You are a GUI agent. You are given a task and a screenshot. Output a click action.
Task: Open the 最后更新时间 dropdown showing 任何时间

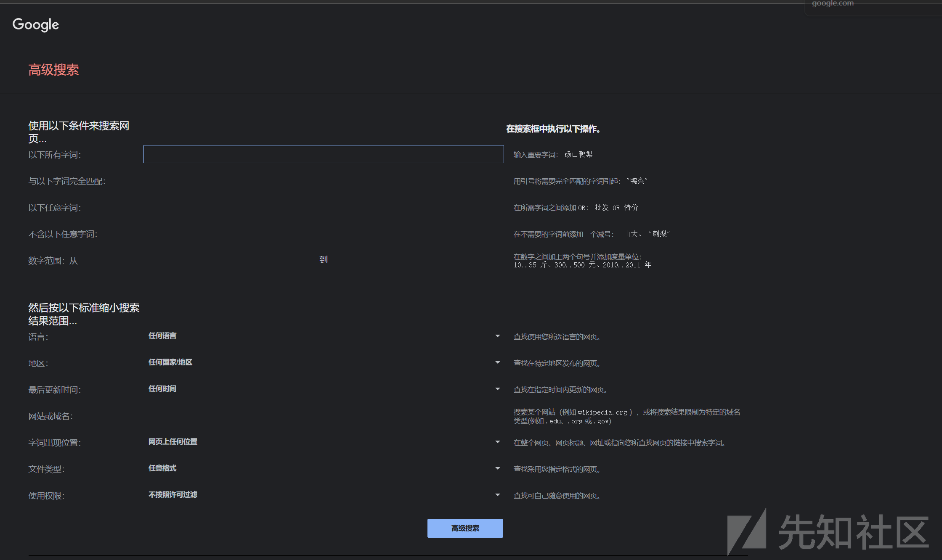(324, 389)
